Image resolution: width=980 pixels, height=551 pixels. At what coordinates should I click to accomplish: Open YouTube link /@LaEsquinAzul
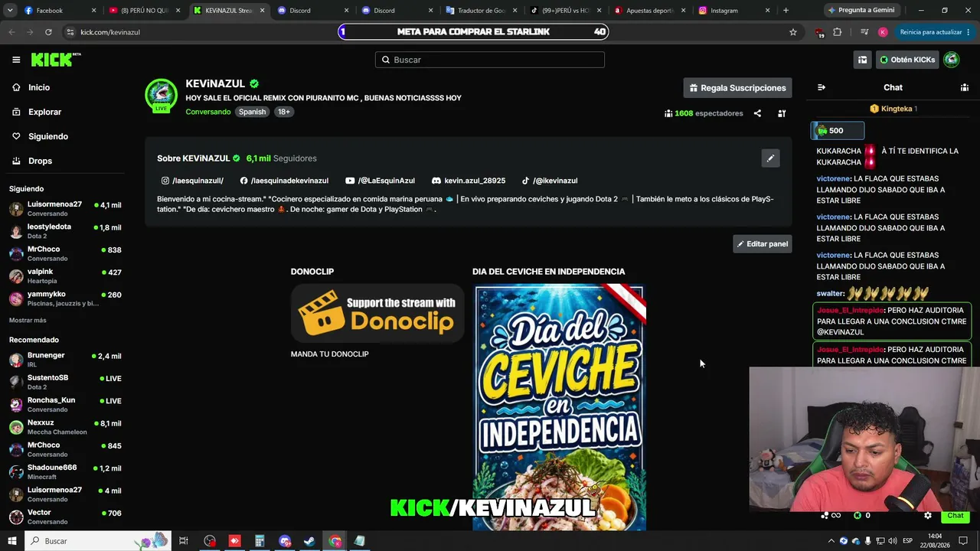(x=380, y=181)
